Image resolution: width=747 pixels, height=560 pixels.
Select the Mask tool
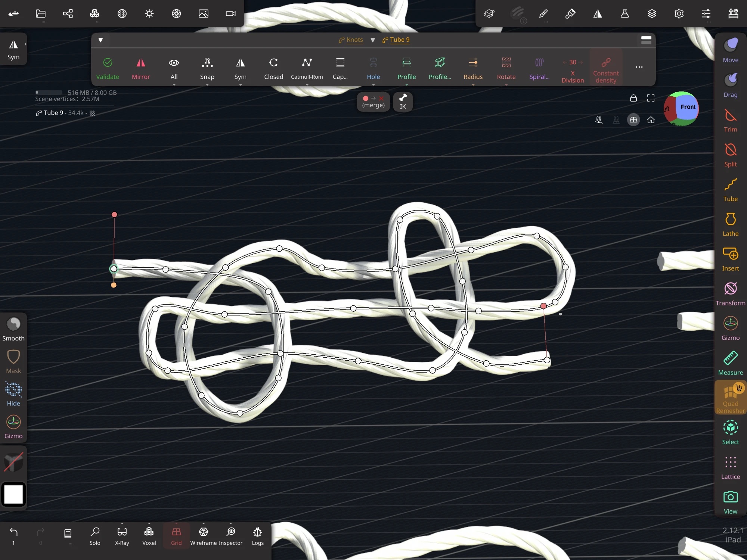pyautogui.click(x=13, y=361)
